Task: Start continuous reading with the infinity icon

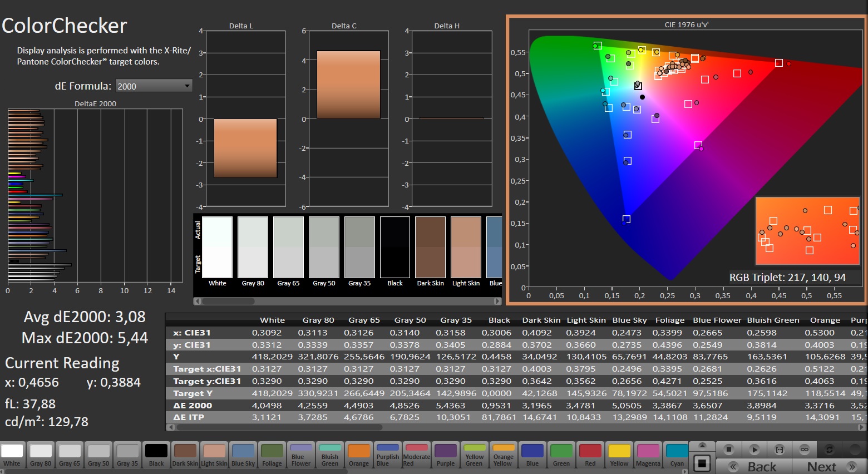Action: click(805, 449)
